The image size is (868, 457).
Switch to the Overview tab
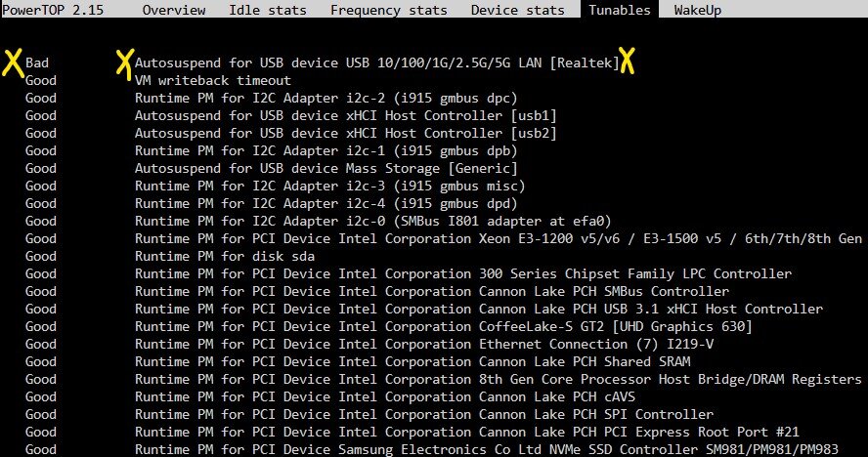tap(174, 10)
